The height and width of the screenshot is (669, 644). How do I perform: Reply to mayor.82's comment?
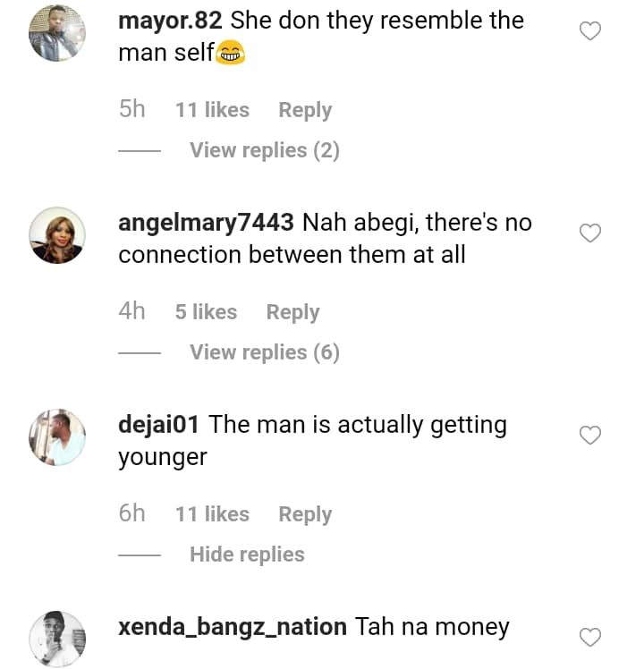pos(305,110)
